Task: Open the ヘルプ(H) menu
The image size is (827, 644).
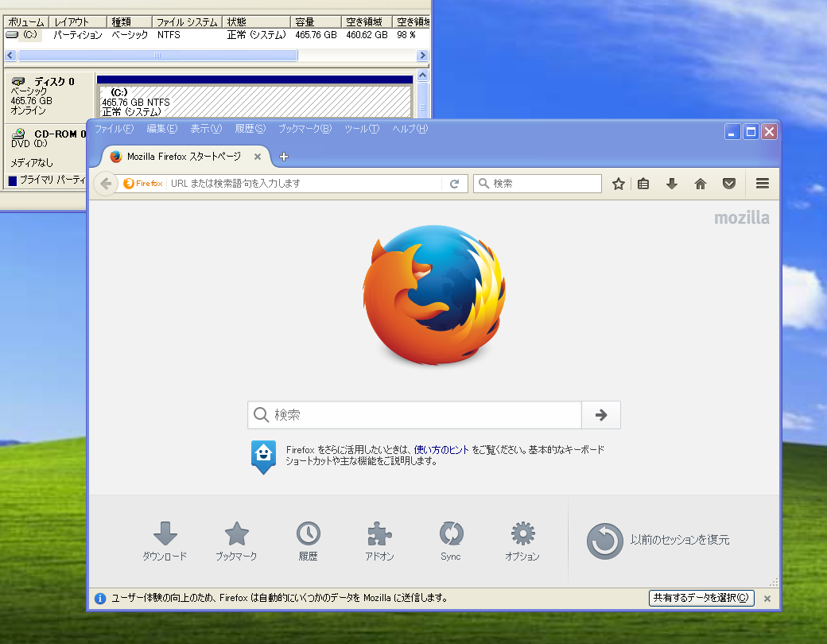Action: tap(410, 129)
